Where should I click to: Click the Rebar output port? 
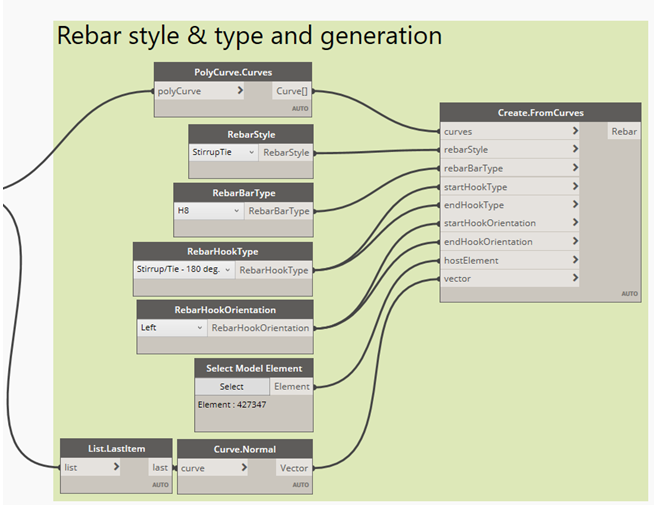[623, 131]
